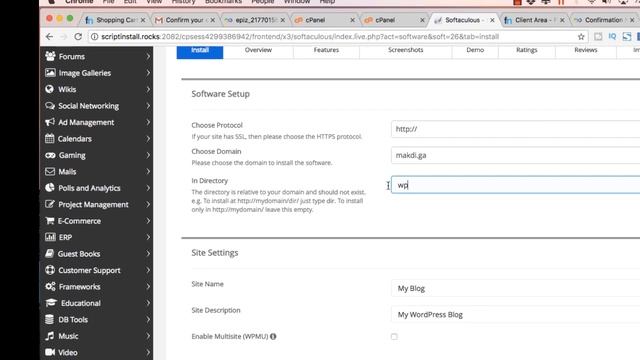Click the Customer Support lifebuoy icon

click(x=50, y=270)
